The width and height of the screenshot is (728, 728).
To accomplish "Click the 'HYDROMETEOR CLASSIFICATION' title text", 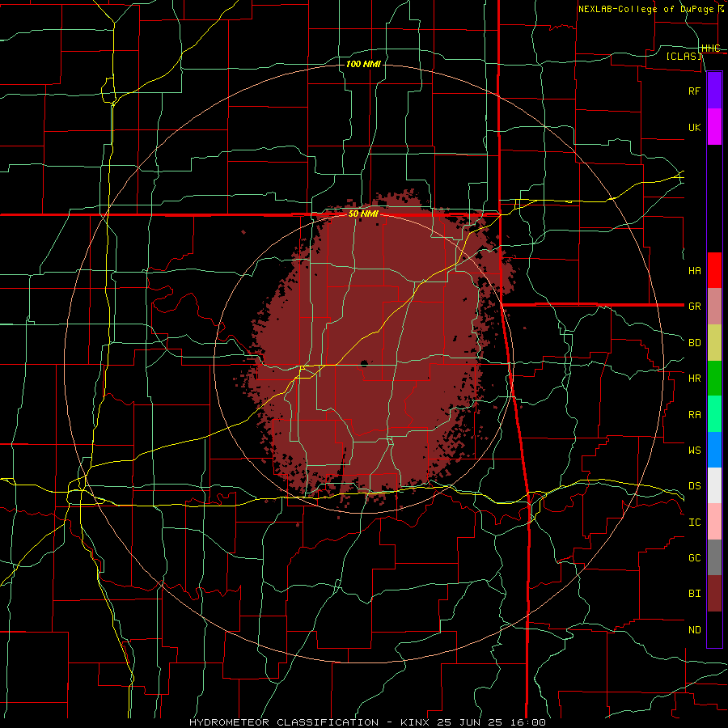I will coord(284,722).
